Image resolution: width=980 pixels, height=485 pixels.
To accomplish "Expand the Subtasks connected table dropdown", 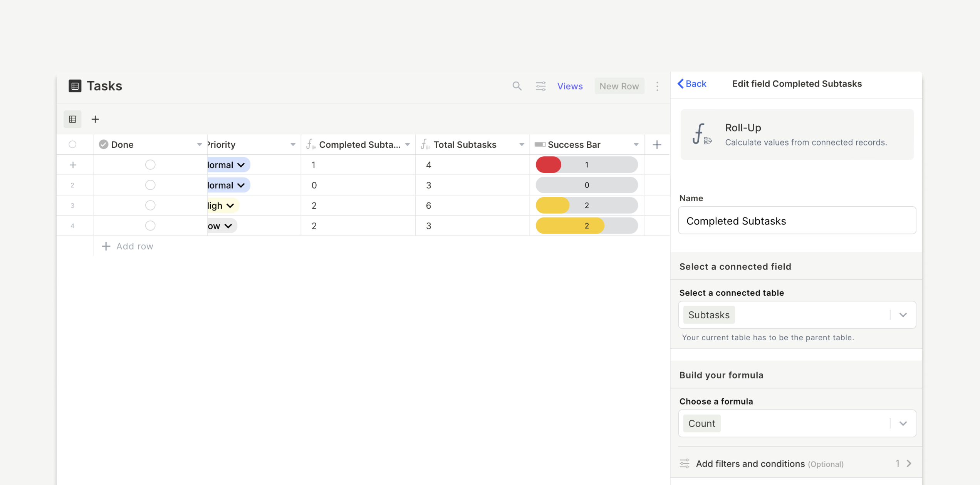I will click(x=903, y=315).
